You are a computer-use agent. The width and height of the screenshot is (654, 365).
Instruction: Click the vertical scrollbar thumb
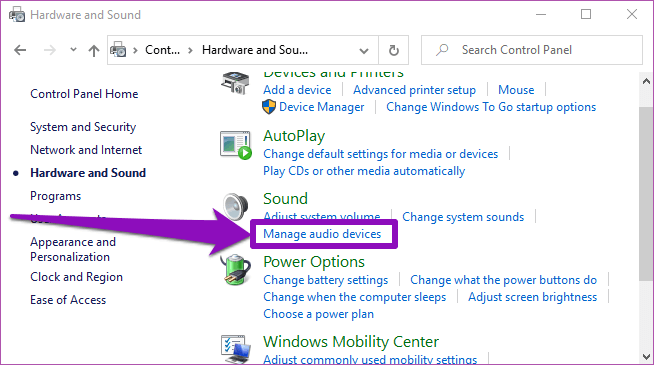[646, 194]
